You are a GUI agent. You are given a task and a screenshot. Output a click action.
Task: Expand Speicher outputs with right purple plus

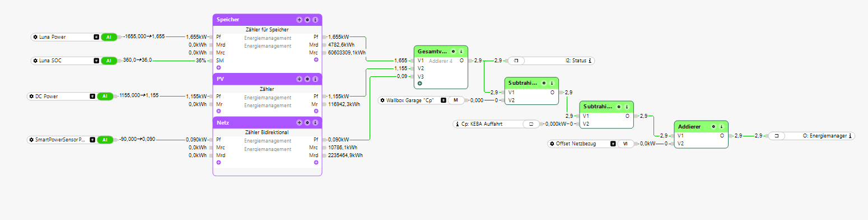tap(316, 59)
